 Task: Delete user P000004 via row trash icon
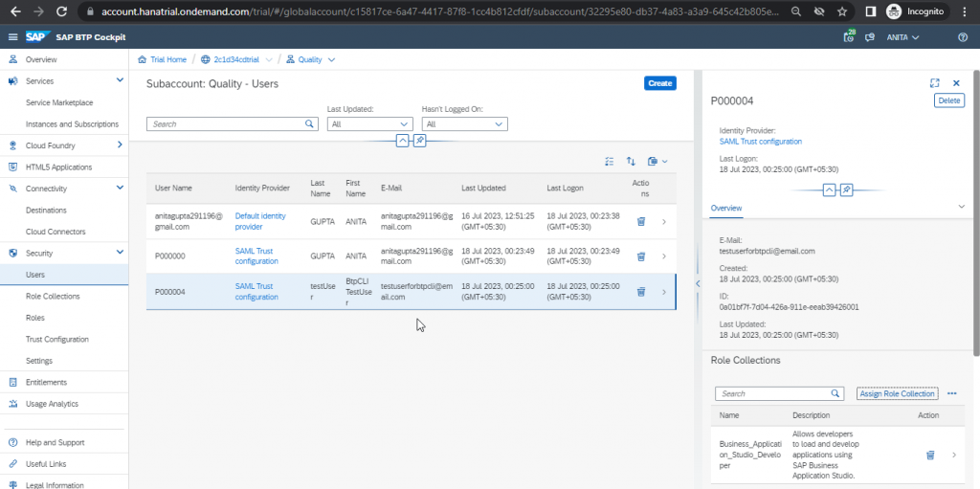pos(640,292)
